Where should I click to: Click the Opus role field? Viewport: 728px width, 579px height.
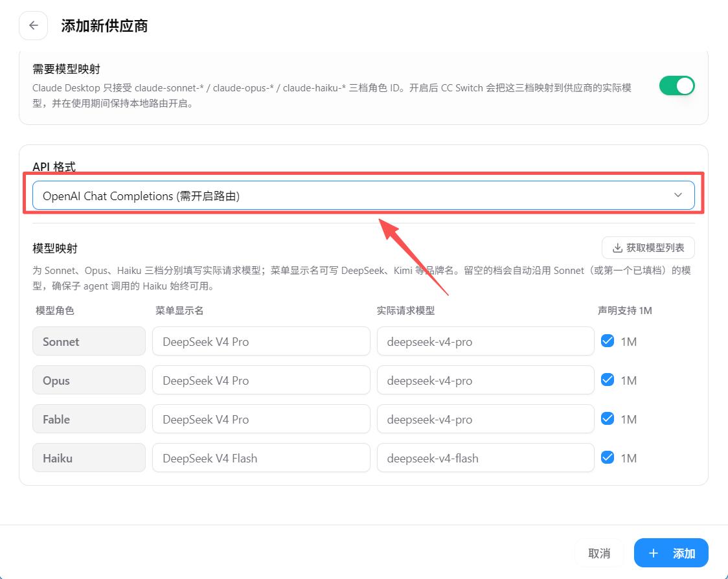(x=89, y=380)
